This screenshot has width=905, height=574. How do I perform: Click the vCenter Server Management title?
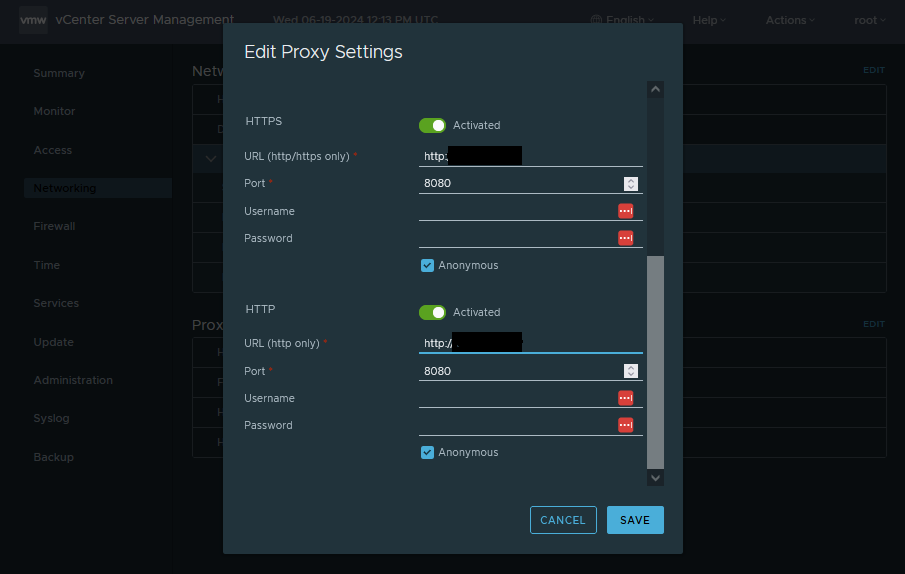click(145, 20)
